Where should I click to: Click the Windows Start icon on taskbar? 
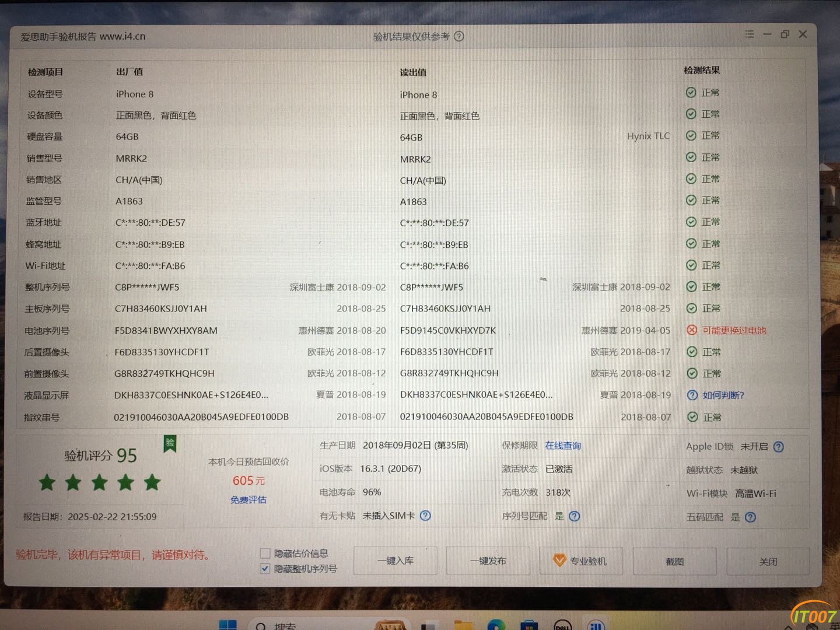coord(228,625)
